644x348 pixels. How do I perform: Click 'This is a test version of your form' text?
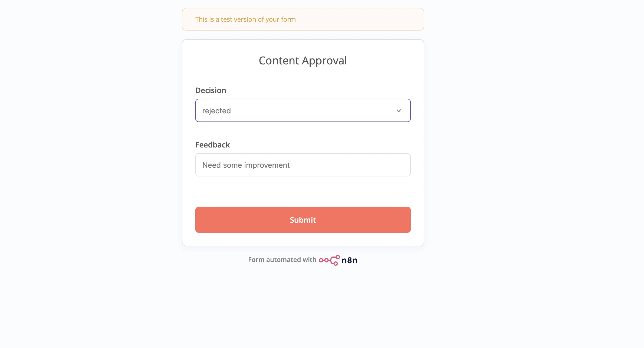tap(245, 19)
